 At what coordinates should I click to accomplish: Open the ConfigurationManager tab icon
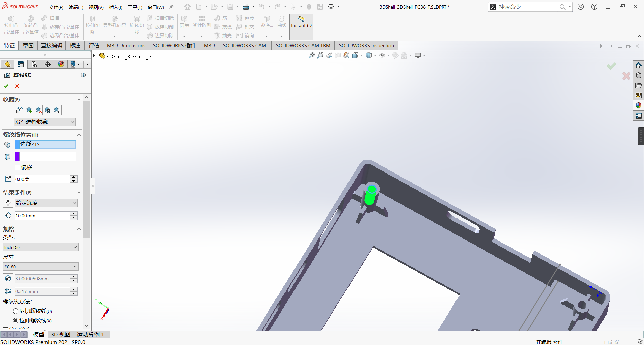34,64
